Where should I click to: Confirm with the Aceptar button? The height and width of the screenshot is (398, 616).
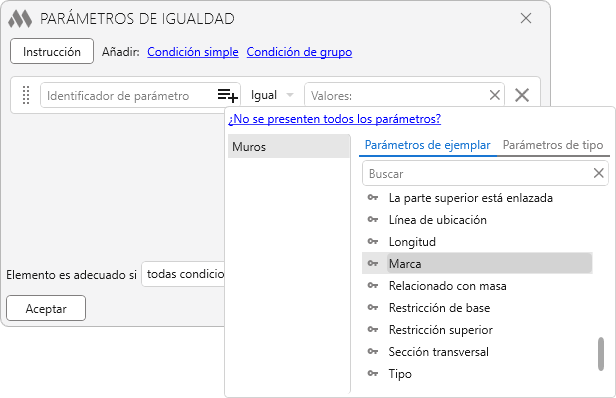click(x=46, y=308)
